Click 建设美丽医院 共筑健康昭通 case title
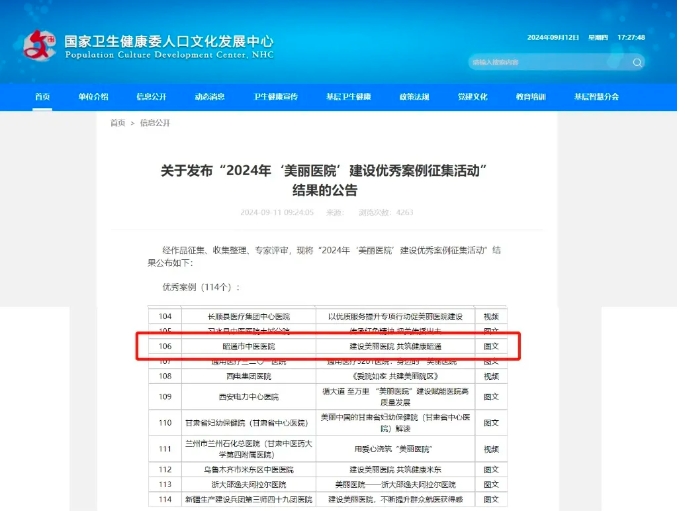 (x=395, y=346)
